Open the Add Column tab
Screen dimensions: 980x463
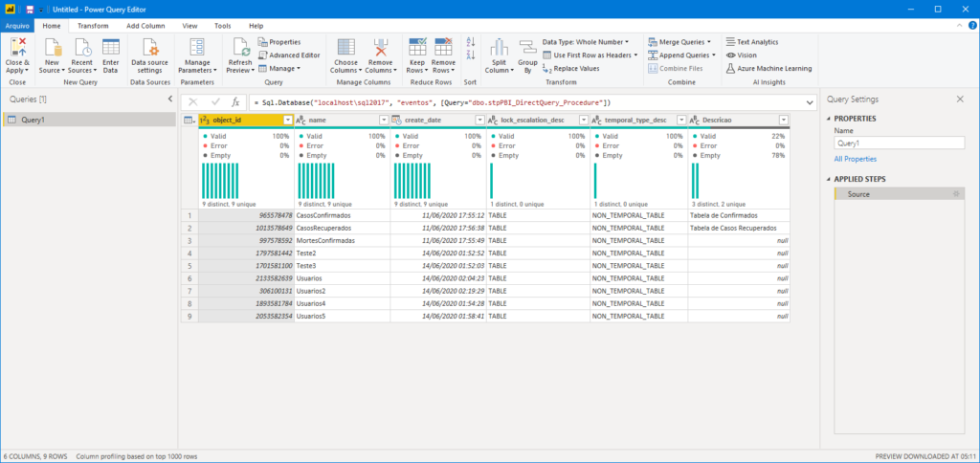[x=145, y=26]
